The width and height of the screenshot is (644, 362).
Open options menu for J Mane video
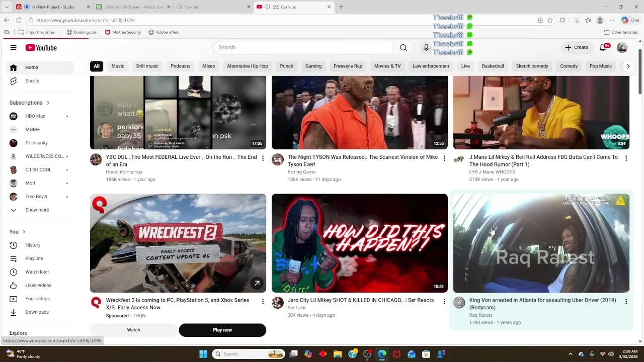click(626, 158)
